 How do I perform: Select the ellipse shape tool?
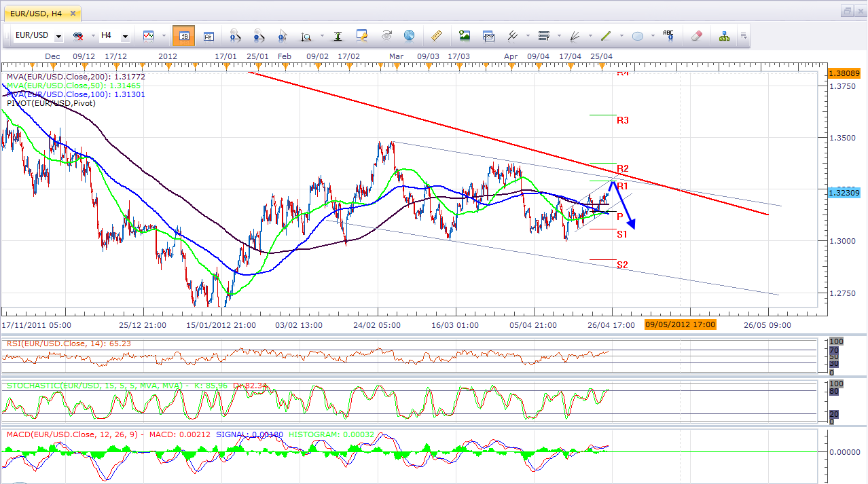tap(637, 36)
